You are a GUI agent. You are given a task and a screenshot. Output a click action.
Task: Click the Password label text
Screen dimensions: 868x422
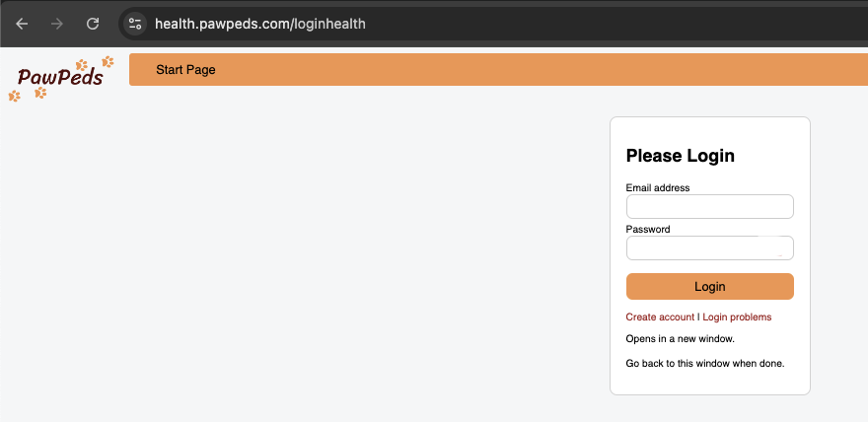(x=648, y=229)
